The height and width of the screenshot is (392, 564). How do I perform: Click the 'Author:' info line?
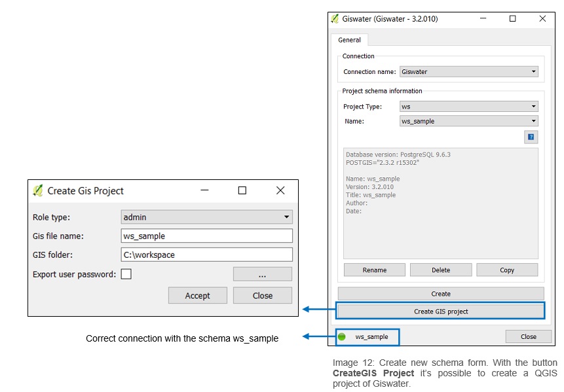point(357,203)
